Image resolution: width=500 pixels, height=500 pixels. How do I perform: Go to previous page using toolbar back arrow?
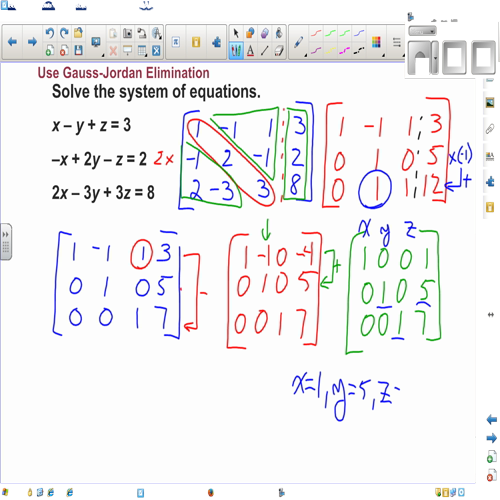click(x=12, y=42)
